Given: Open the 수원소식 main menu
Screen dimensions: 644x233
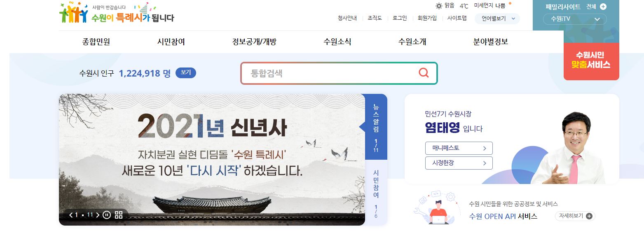Looking at the screenshot, I should tap(337, 42).
